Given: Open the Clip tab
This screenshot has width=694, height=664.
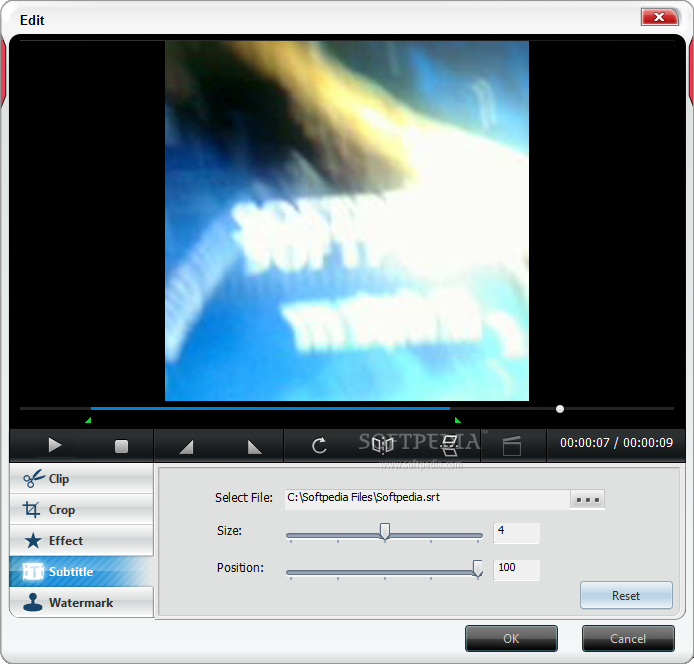Looking at the screenshot, I should [x=81, y=479].
